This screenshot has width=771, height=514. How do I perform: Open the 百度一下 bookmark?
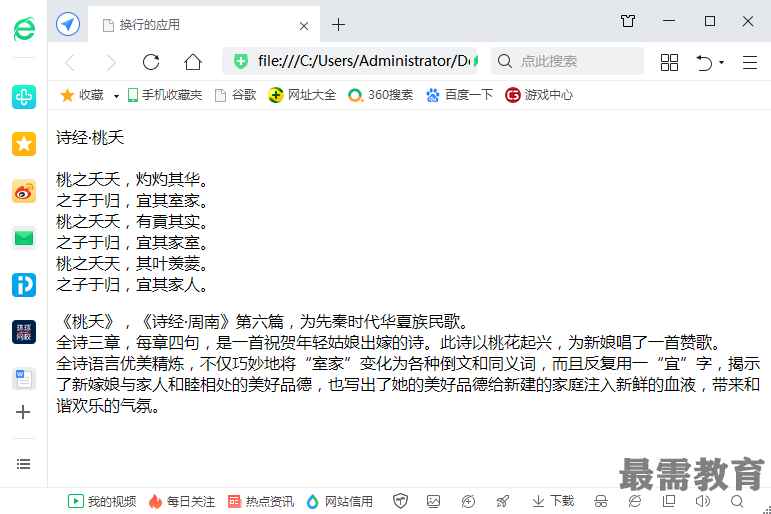[x=459, y=95]
